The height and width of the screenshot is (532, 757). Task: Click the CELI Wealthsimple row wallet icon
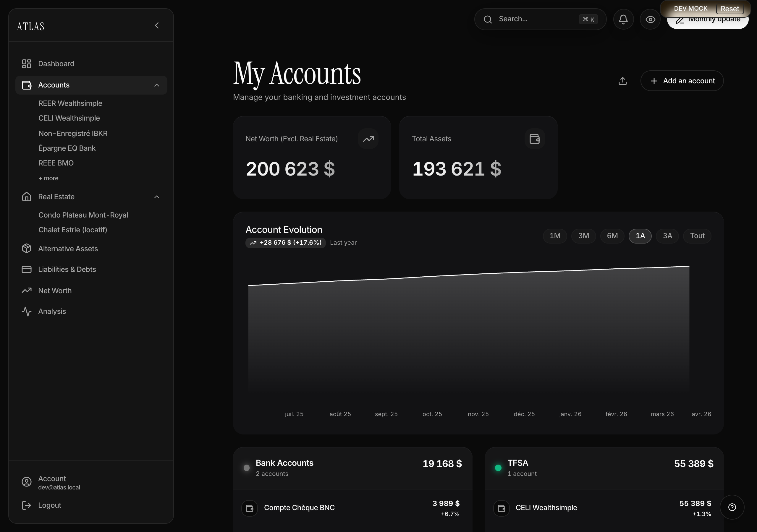coord(502,508)
